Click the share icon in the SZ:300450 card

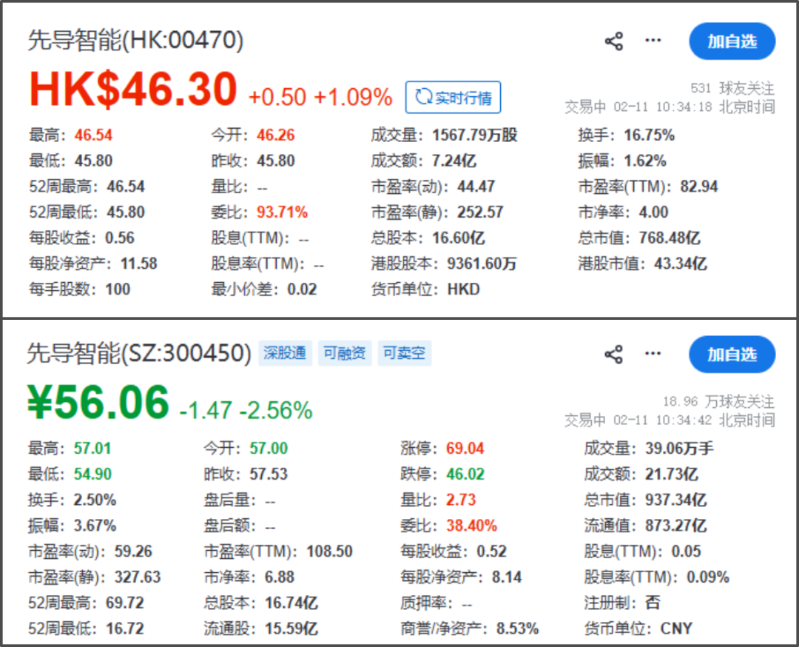point(614,354)
